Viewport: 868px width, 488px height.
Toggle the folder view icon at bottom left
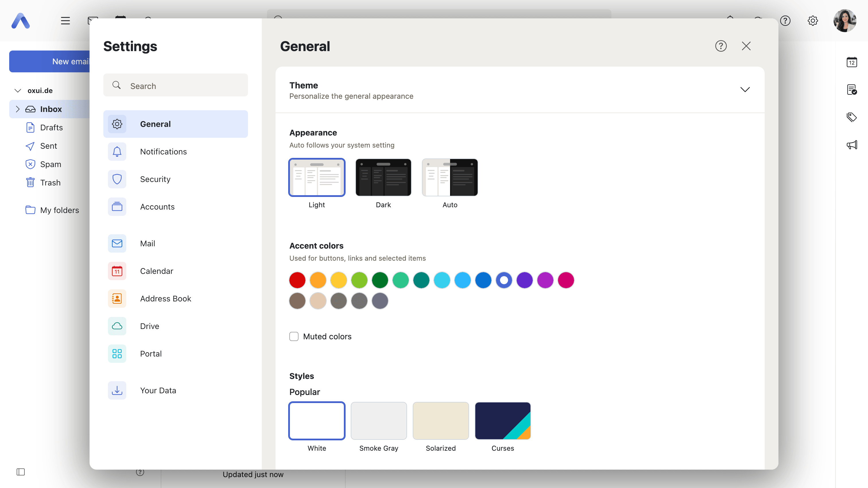[x=21, y=472]
